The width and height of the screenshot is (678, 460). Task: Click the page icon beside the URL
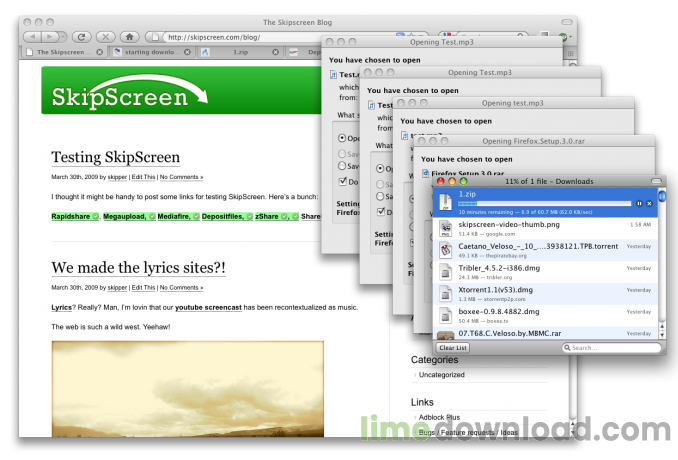tap(154, 37)
